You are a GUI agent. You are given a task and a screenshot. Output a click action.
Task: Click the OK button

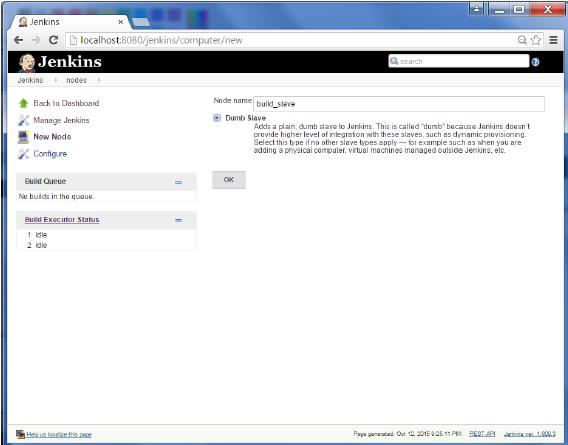(x=229, y=180)
